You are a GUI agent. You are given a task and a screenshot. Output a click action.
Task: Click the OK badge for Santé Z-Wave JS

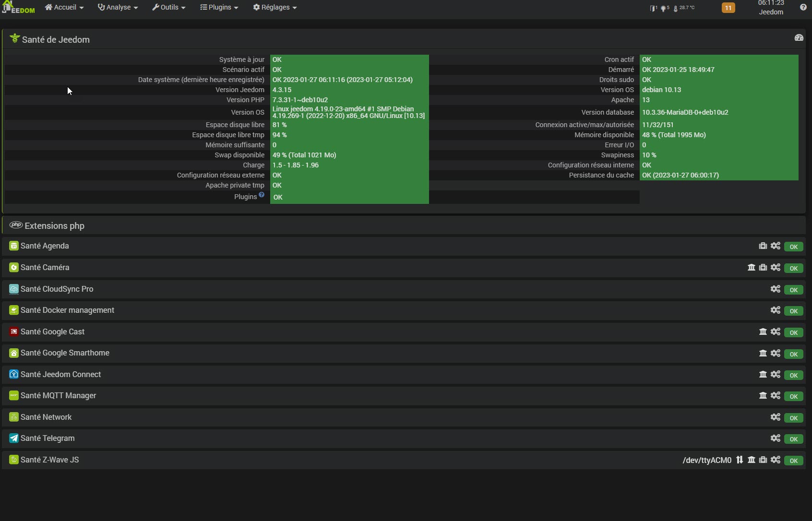[794, 461]
